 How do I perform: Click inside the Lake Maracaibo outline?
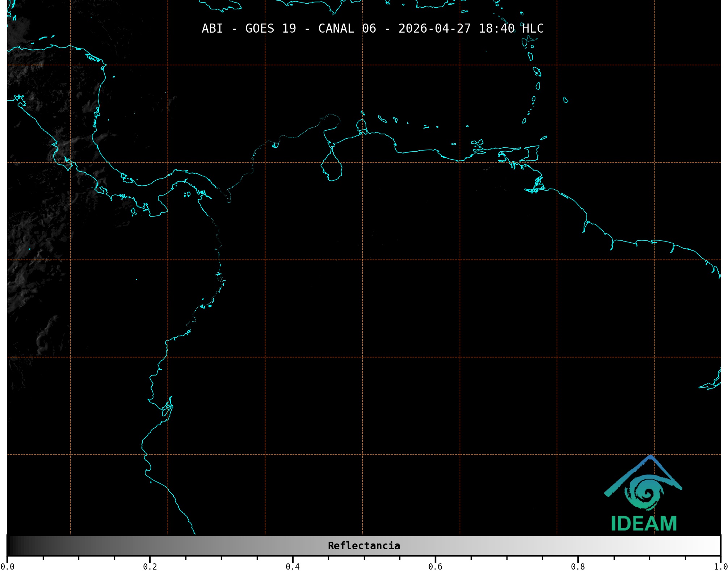pos(331,168)
